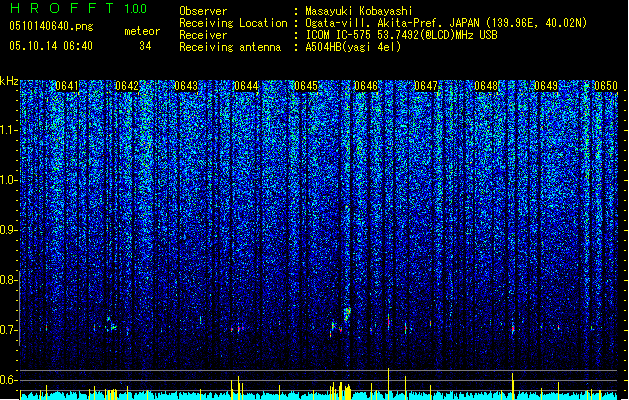The image size is (629, 400).
Task: Click the 0647 time marker
Action: (426, 86)
